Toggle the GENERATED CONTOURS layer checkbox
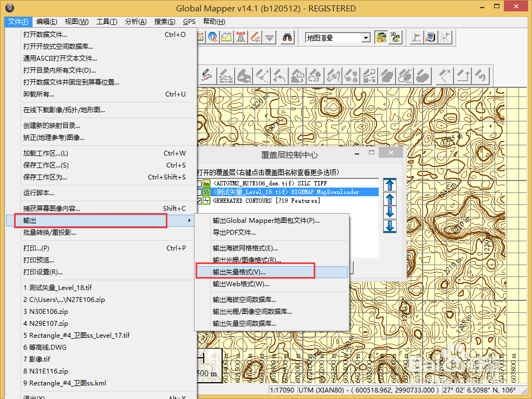 pos(199,201)
